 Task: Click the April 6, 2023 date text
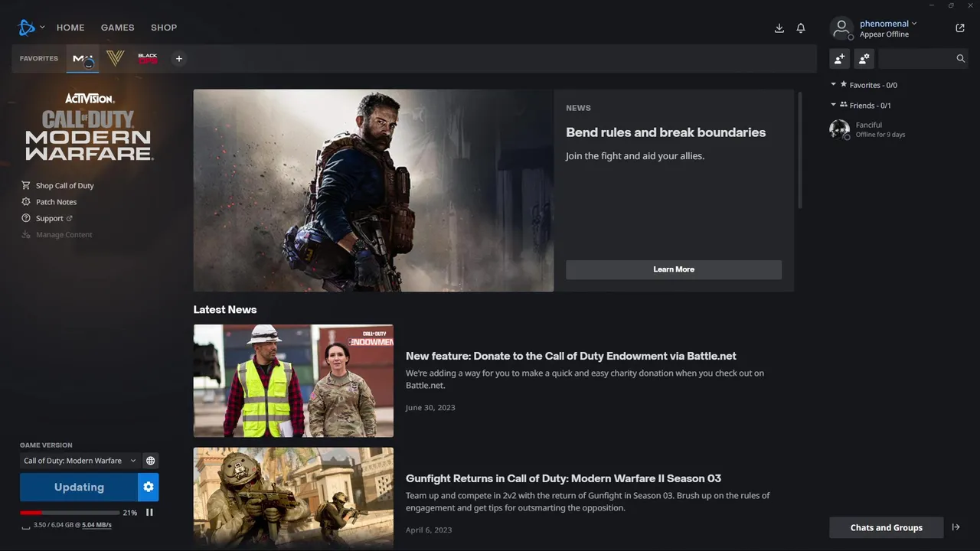click(x=429, y=530)
